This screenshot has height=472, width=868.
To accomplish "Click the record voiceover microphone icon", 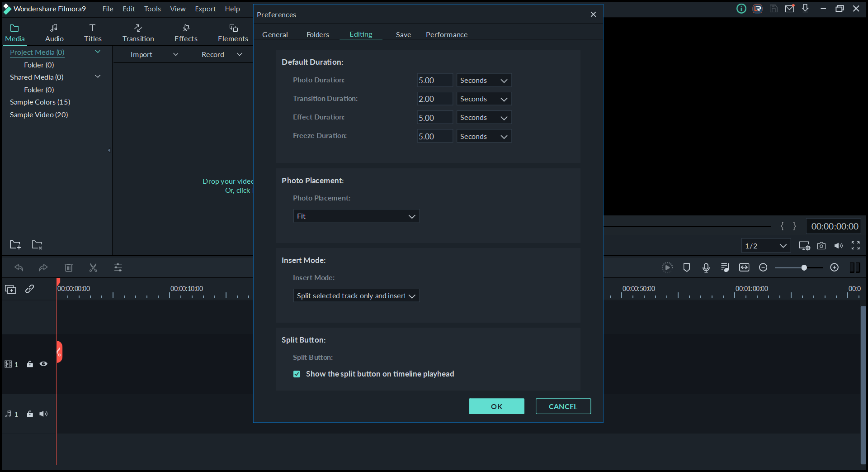I will pyautogui.click(x=706, y=267).
